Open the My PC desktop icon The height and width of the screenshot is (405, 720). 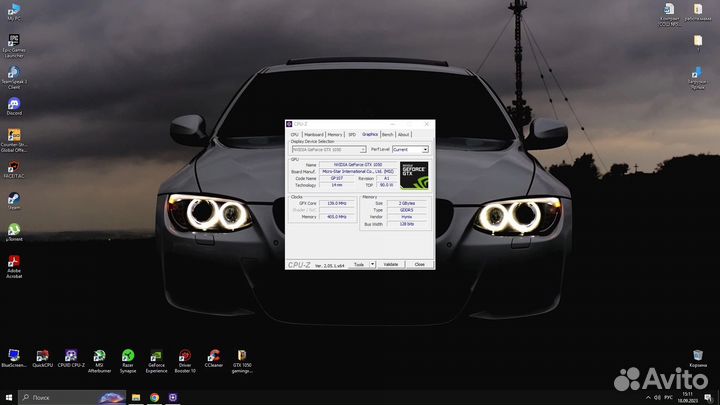[x=14, y=12]
